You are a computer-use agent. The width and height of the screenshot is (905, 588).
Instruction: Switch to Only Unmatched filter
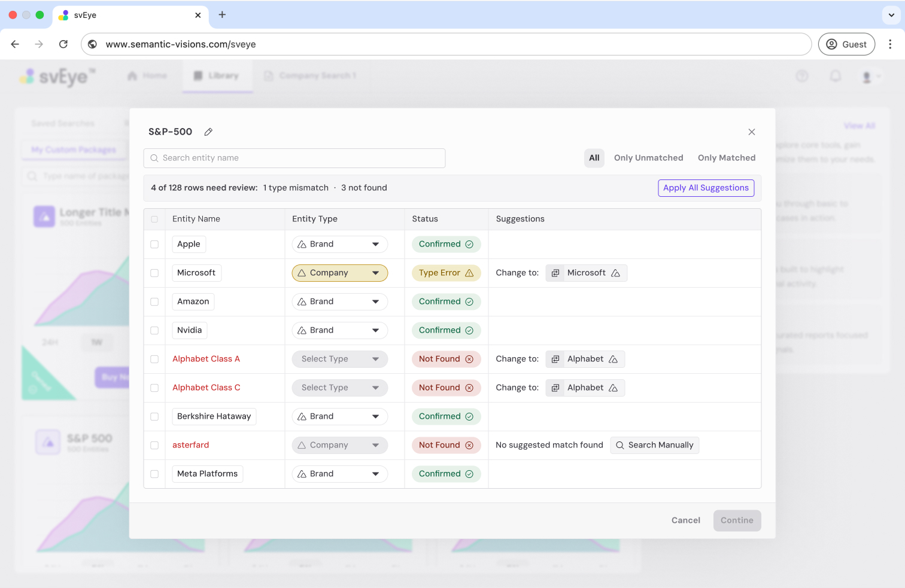(648, 158)
